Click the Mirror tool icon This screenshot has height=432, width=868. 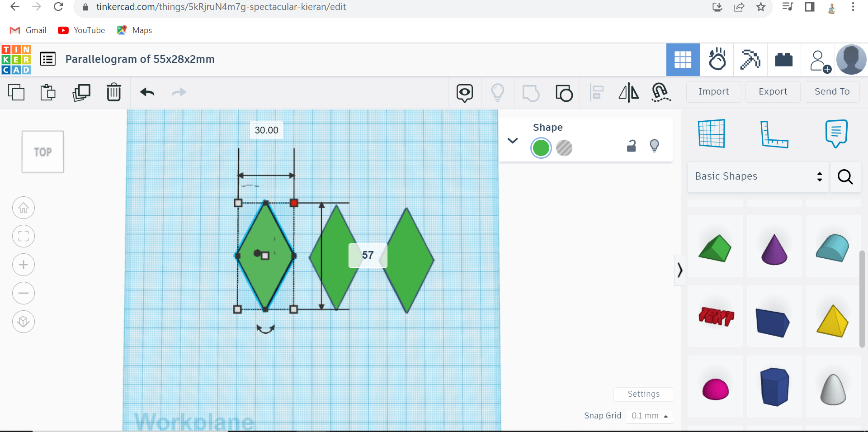(x=628, y=92)
